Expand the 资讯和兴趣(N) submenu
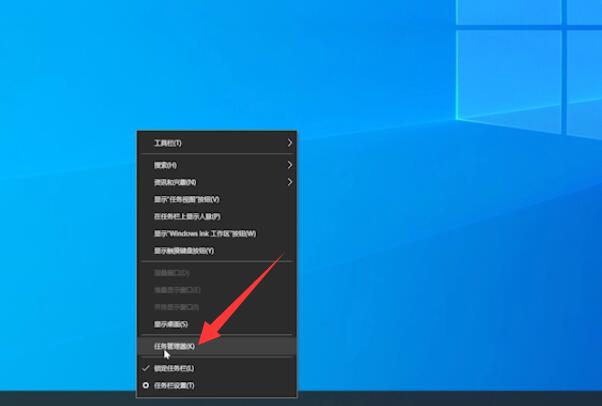Screen dimensions: 602x406 [217, 182]
